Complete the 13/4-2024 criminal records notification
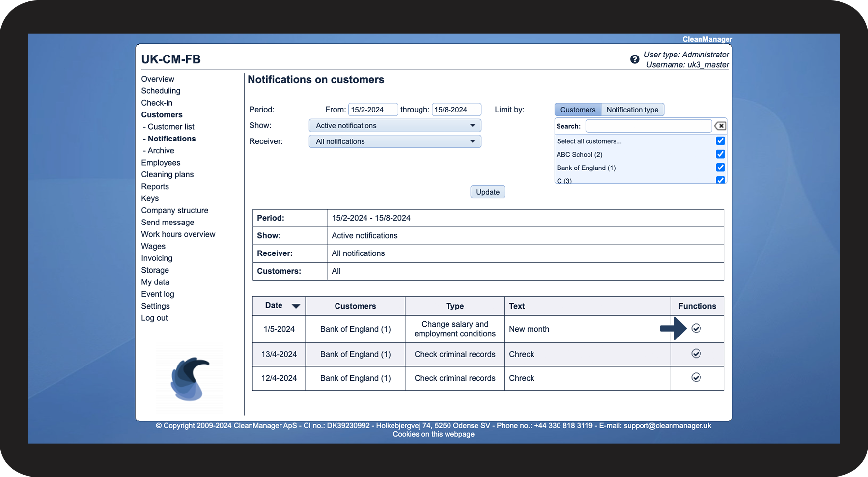The image size is (868, 477). [x=696, y=353]
